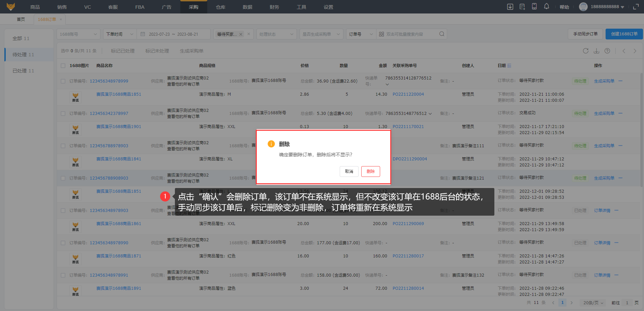Open the download center icon in the header
Viewport: 644px width, 311px height.
click(510, 7)
